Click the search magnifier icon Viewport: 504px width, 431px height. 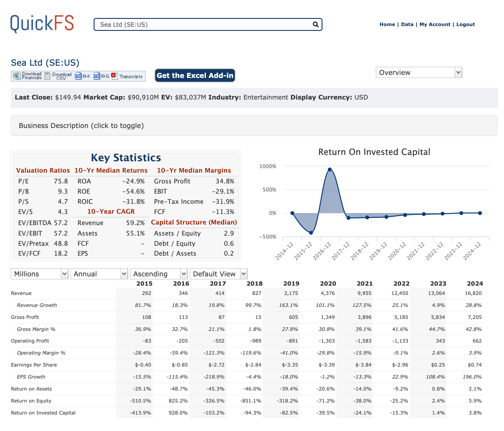pyautogui.click(x=315, y=24)
